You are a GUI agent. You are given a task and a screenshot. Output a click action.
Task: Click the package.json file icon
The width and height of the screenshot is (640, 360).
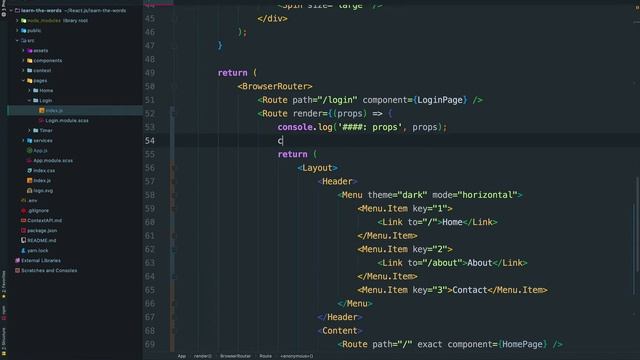[x=24, y=230]
